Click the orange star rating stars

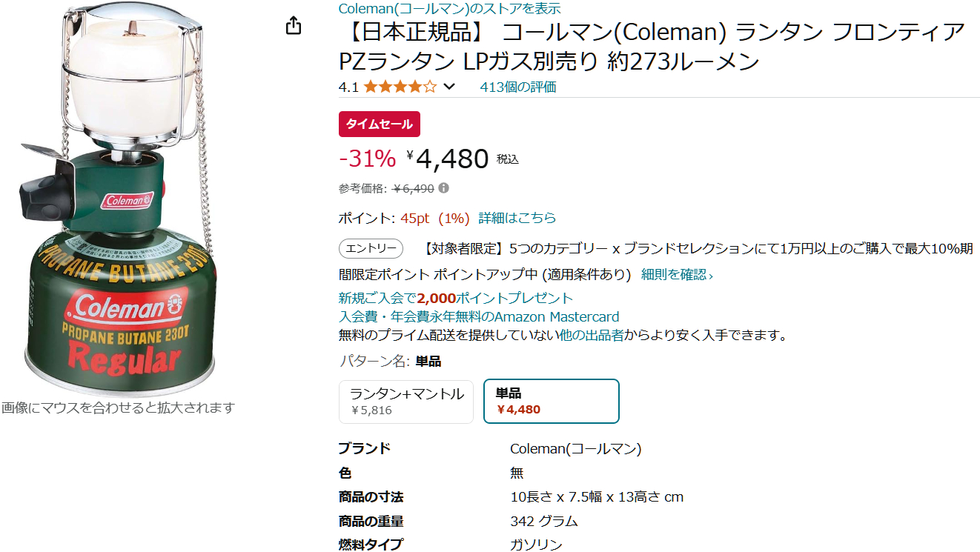tap(398, 87)
